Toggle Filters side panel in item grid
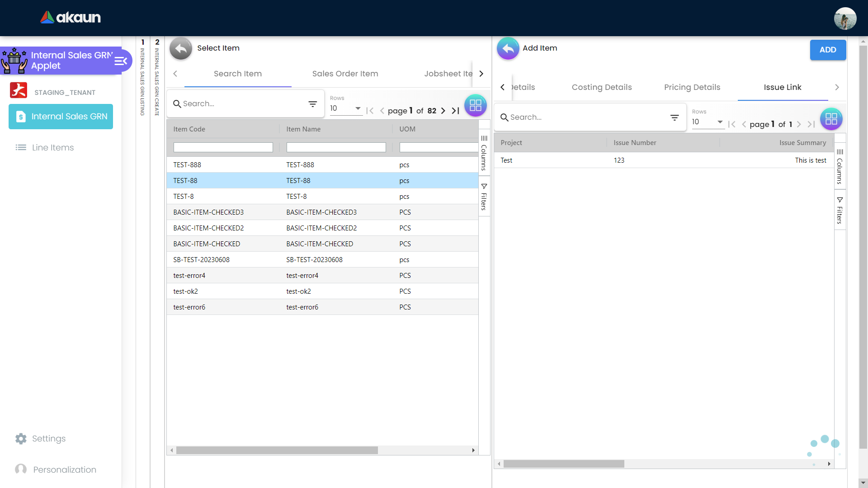868x488 pixels. (484, 197)
